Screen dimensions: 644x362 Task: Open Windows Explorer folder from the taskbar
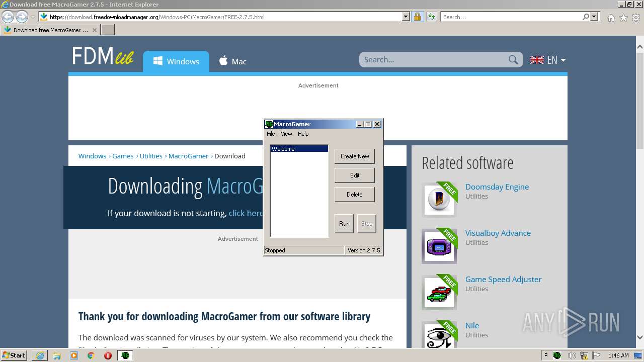point(57,355)
